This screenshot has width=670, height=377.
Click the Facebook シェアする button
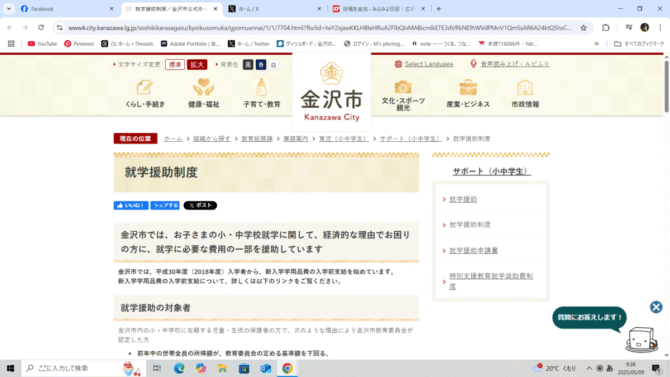(165, 205)
